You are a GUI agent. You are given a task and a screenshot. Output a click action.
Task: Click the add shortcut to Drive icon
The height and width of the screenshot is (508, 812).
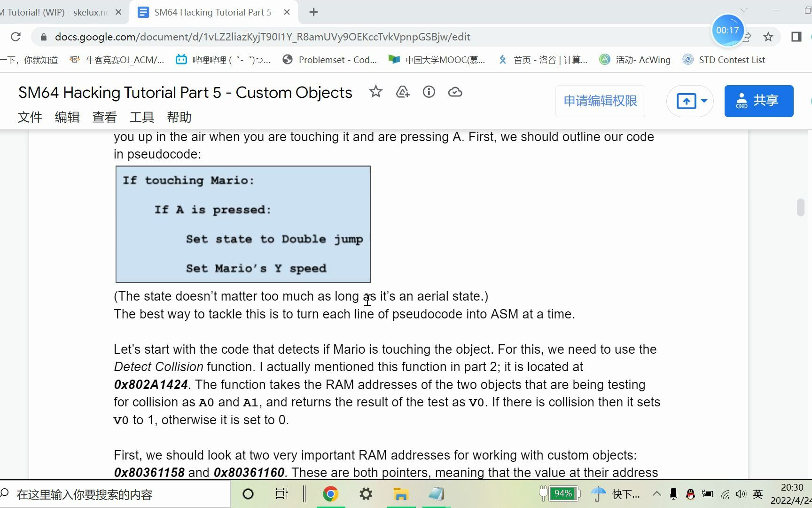coord(403,92)
